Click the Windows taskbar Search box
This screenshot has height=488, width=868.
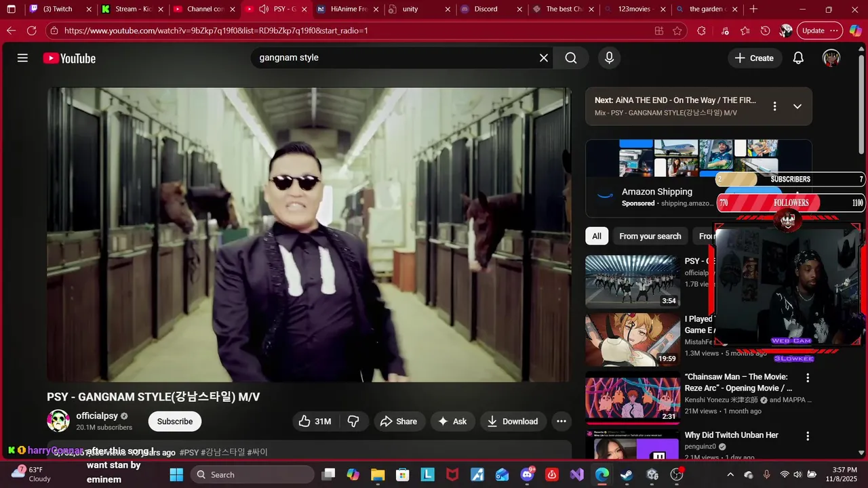(x=252, y=474)
